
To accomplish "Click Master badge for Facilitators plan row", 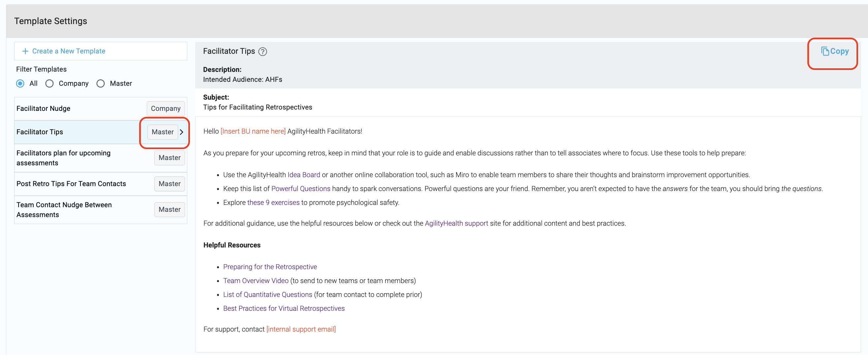I will point(170,158).
